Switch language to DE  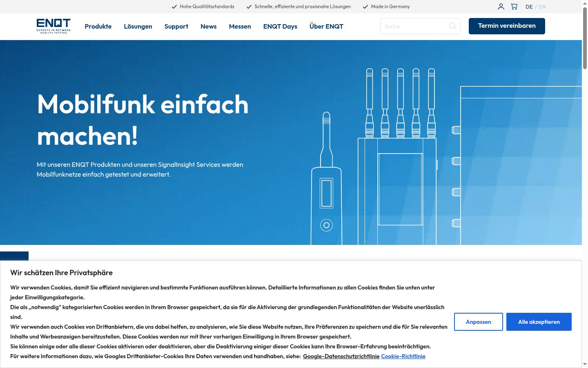529,7
